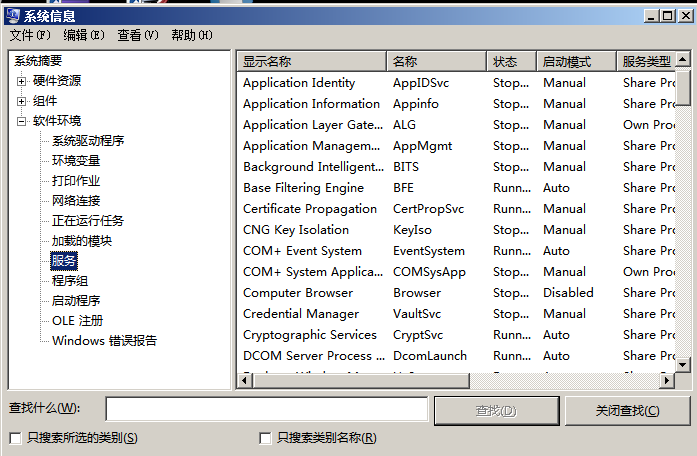The width and height of the screenshot is (697, 456).
Task: Click the 查找什么 search input field
Action: pos(267,409)
